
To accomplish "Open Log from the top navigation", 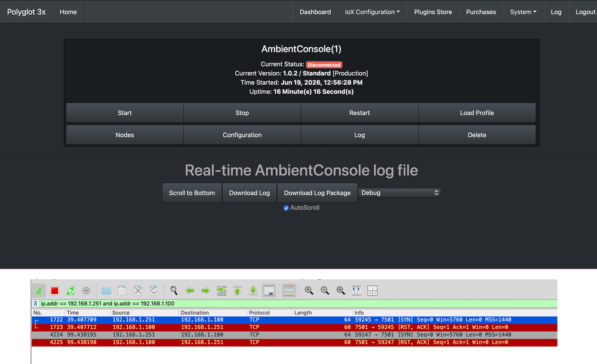I will pos(556,12).
